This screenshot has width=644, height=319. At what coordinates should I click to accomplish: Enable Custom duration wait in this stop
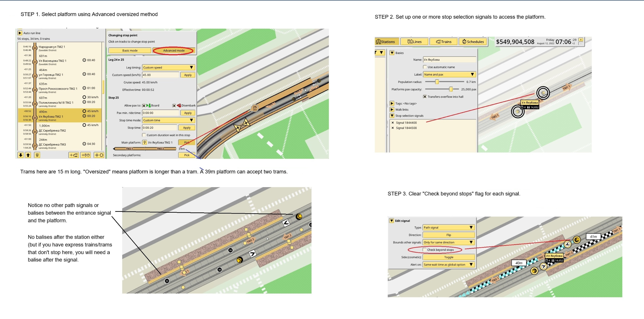(x=144, y=135)
